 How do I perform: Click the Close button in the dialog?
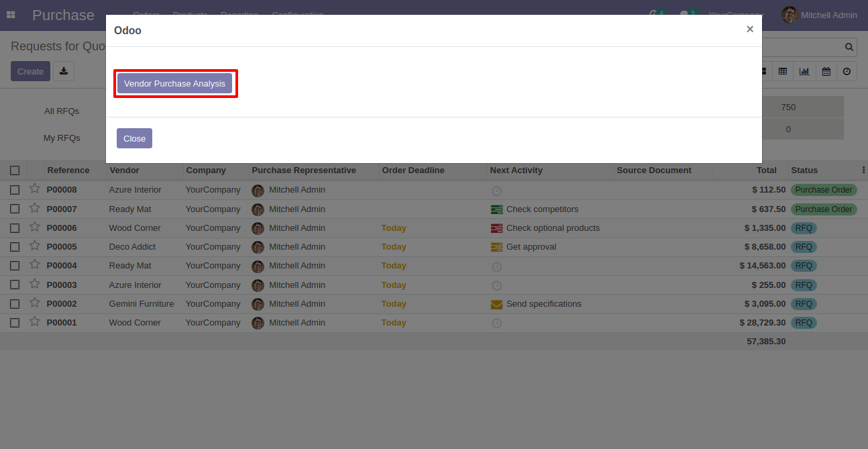point(134,138)
